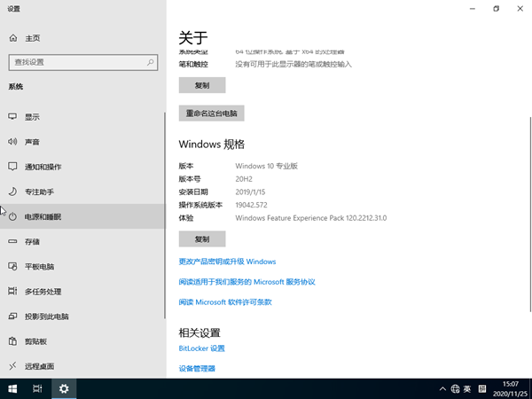The height and width of the screenshot is (399, 532).
Task: Open 投影到此电脑 projecting settings
Action: (46, 316)
